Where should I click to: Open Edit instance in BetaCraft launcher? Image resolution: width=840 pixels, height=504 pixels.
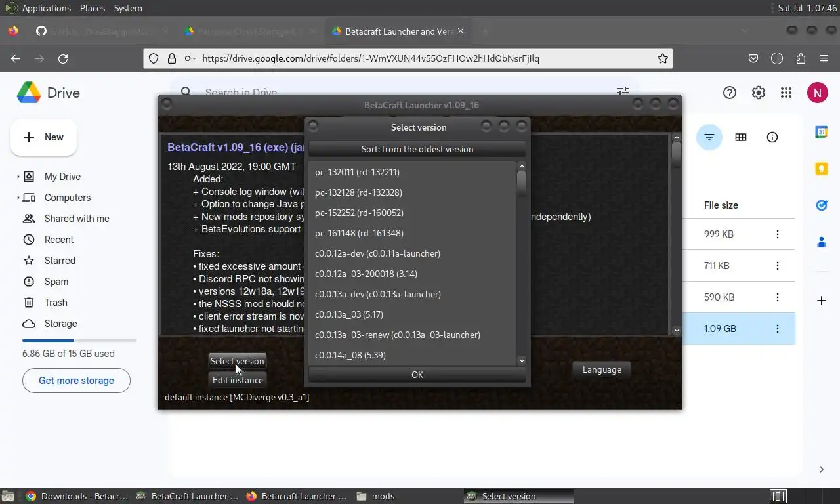point(237,380)
